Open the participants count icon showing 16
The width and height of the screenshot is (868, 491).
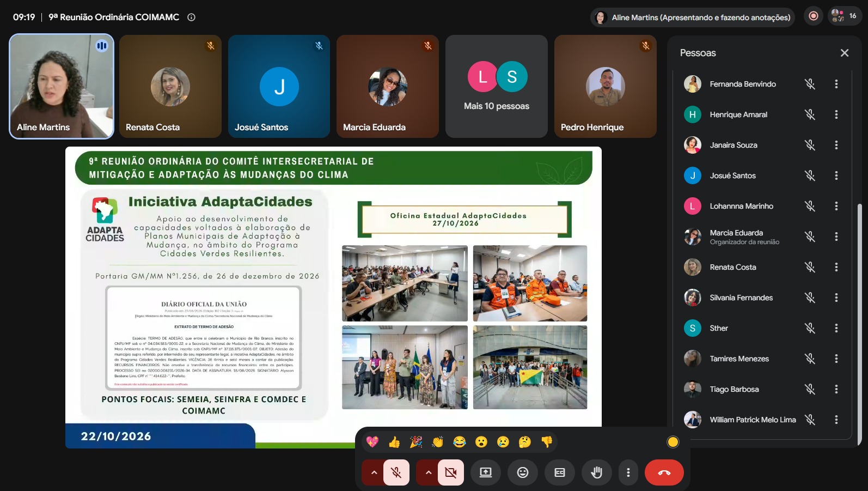tap(845, 16)
